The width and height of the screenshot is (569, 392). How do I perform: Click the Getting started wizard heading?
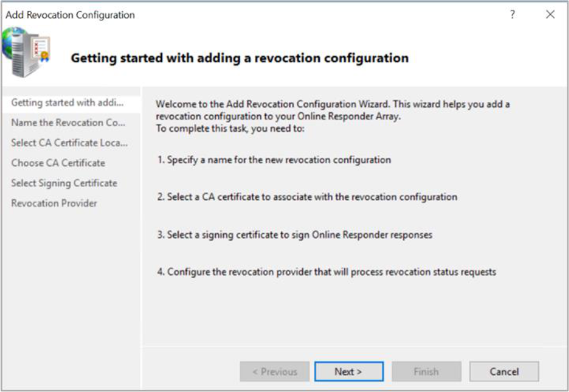tap(240, 58)
